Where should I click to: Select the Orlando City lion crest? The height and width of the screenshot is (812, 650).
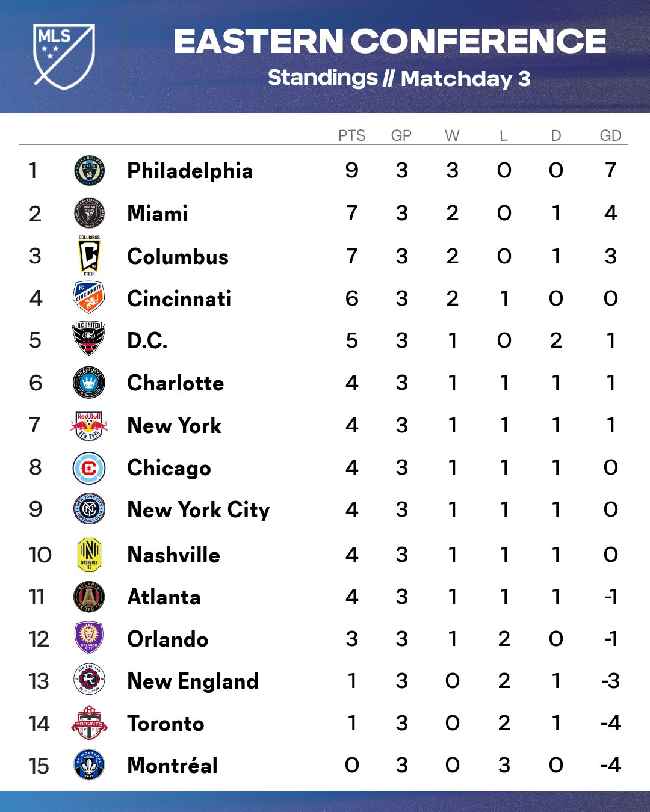point(89,638)
